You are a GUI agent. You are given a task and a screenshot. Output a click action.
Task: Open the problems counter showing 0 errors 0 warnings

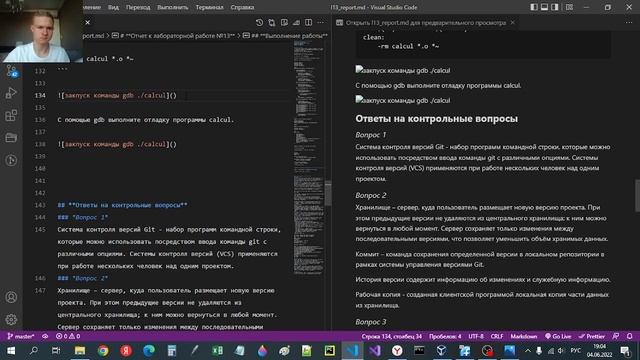click(68, 336)
